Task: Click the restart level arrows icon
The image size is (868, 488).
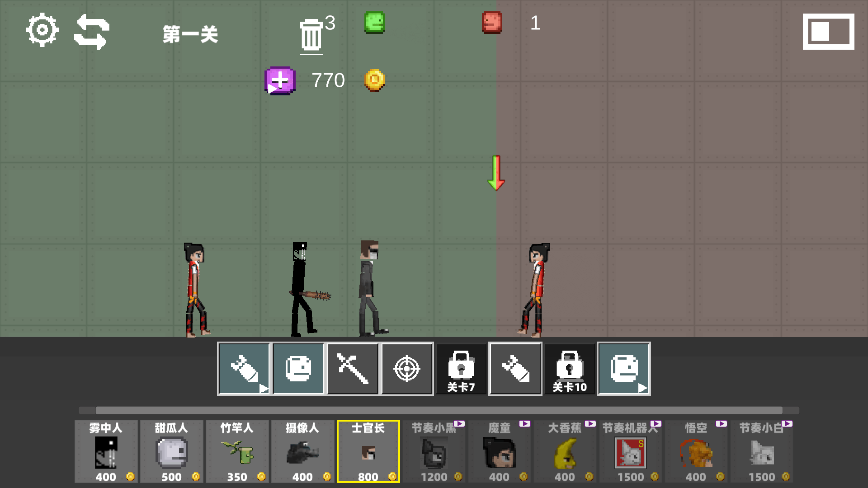Action: pos(92,32)
